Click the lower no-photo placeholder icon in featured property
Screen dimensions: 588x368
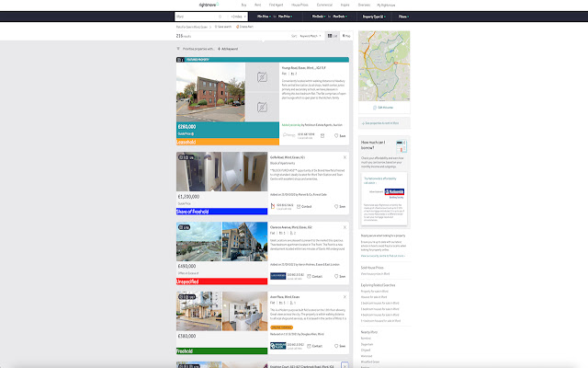tap(262, 107)
